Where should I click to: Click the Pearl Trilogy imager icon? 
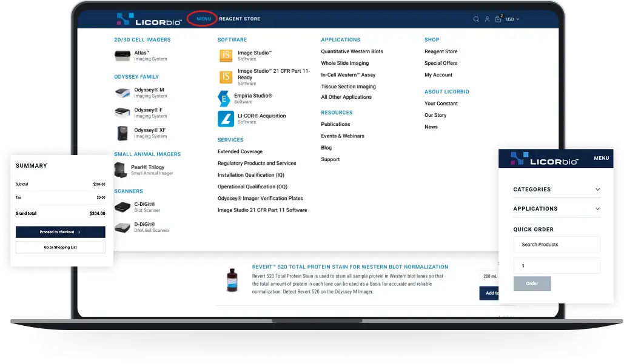[121, 170]
